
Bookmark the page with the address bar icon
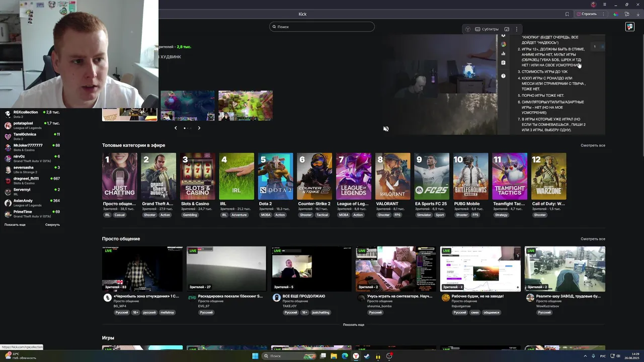point(567,14)
